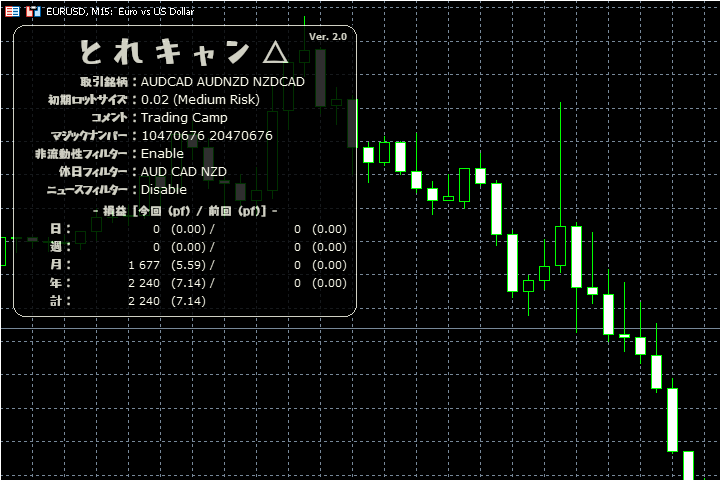The width and height of the screenshot is (720, 480).
Task: Select '2 240' in the 年 row
Action: [144, 283]
